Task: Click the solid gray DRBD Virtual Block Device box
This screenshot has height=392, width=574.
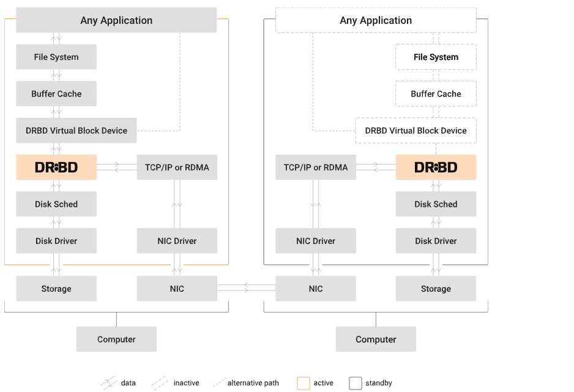Action: pyautogui.click(x=76, y=130)
